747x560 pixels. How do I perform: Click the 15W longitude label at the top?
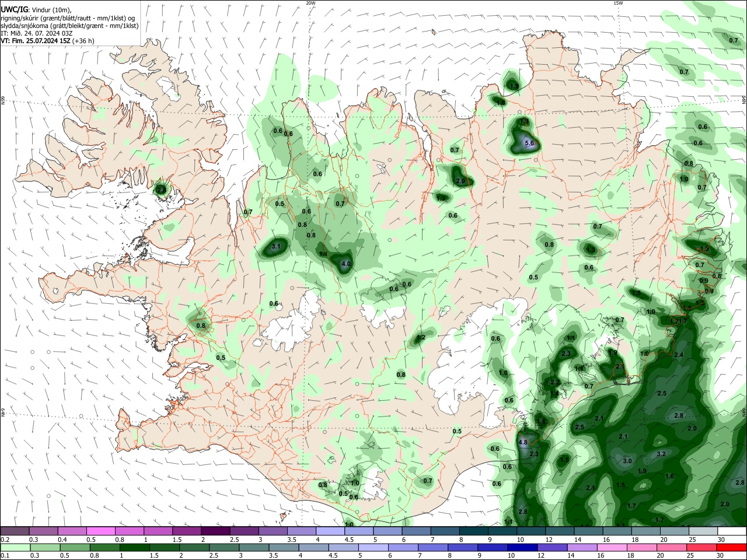(x=618, y=3)
